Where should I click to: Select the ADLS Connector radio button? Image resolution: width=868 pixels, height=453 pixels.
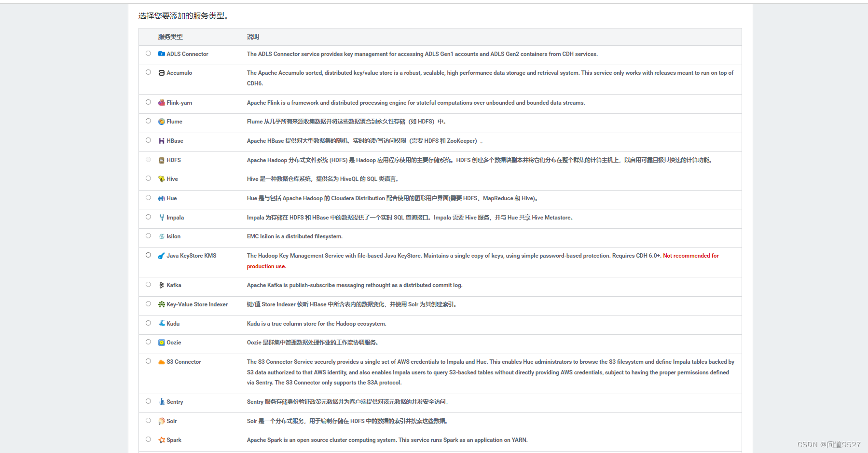point(148,54)
